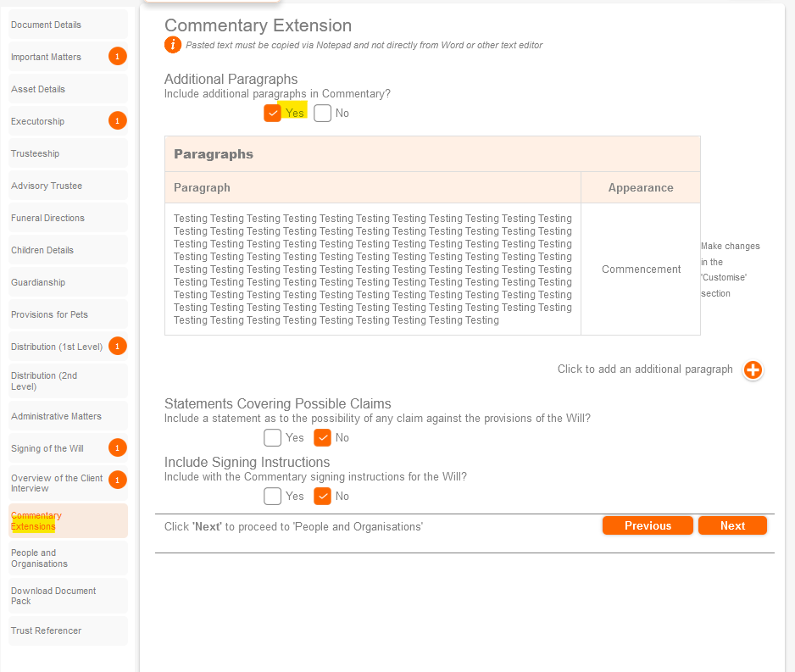Click the Distribution (1st Level) notification badge
This screenshot has width=795, height=672.
[x=118, y=347]
